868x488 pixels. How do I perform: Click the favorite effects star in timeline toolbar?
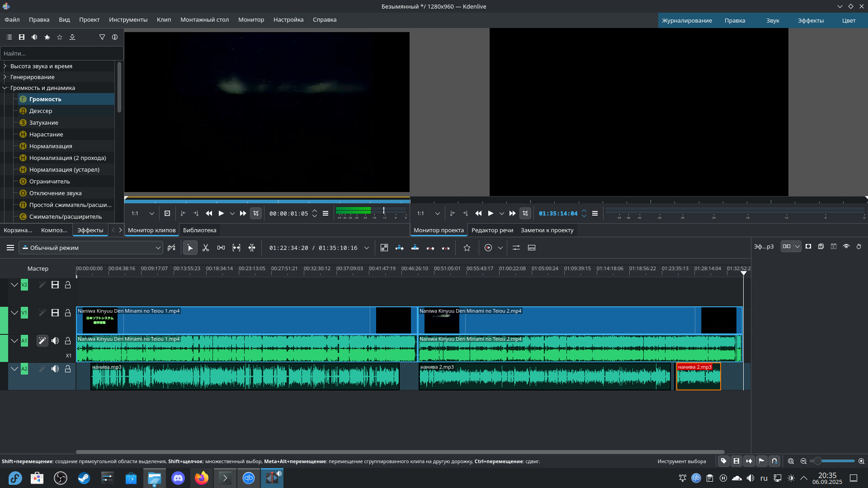click(467, 248)
